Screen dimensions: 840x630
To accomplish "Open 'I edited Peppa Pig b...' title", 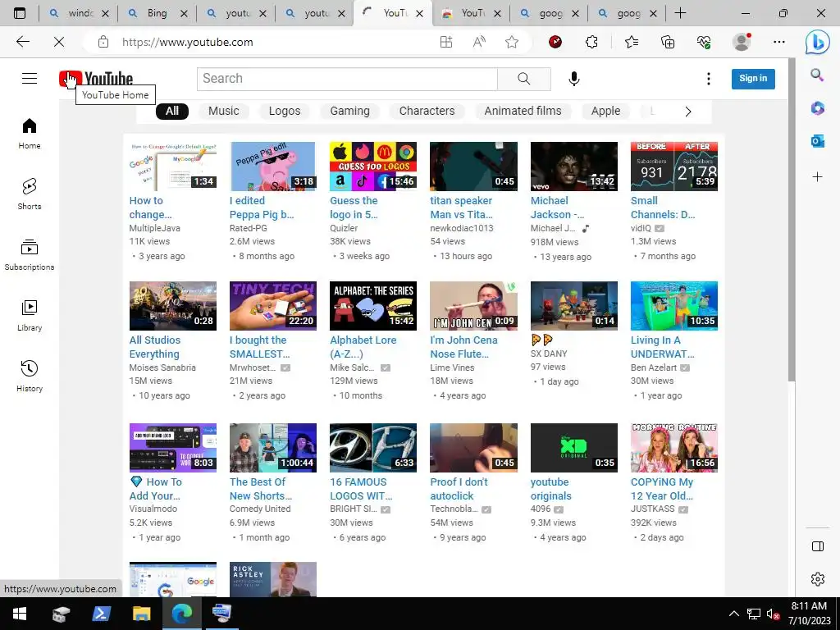I will tap(262, 208).
